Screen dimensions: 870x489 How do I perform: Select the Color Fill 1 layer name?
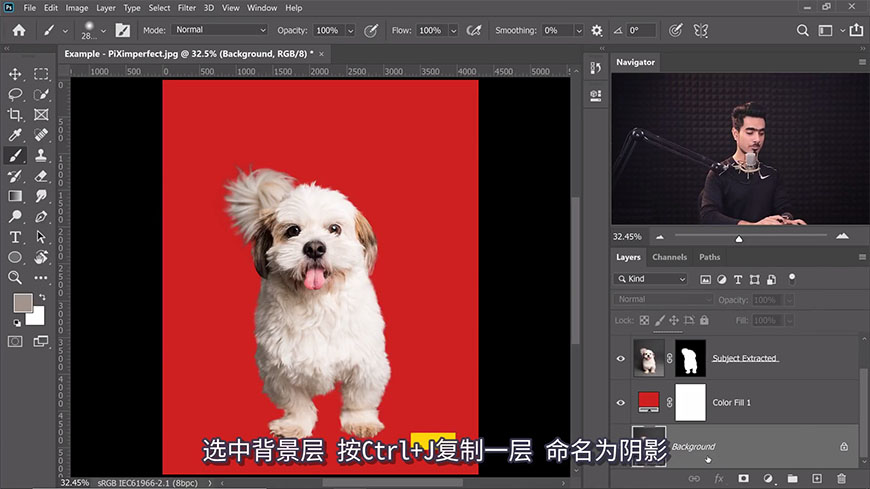point(731,402)
